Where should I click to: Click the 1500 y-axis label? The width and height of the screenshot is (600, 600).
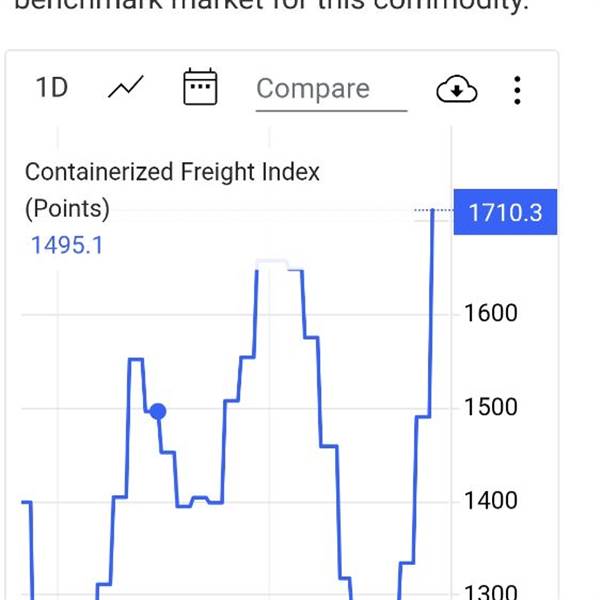491,407
